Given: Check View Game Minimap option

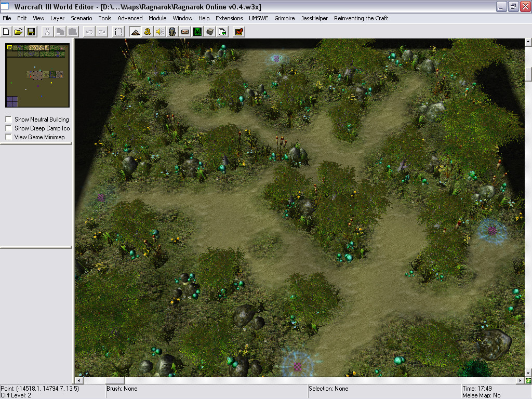Looking at the screenshot, I should pyautogui.click(x=9, y=137).
